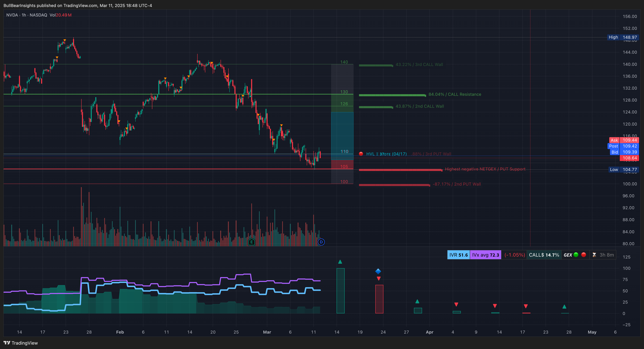
Task: Click the blue IVR 51.6 badge
Action: (459, 255)
